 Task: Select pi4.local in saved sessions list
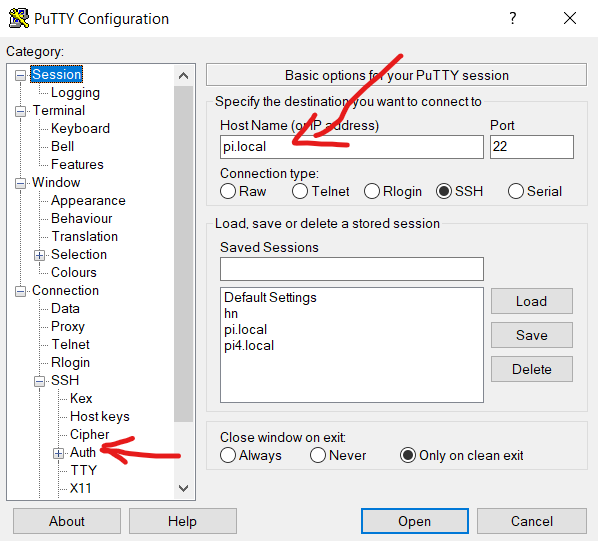click(x=249, y=345)
